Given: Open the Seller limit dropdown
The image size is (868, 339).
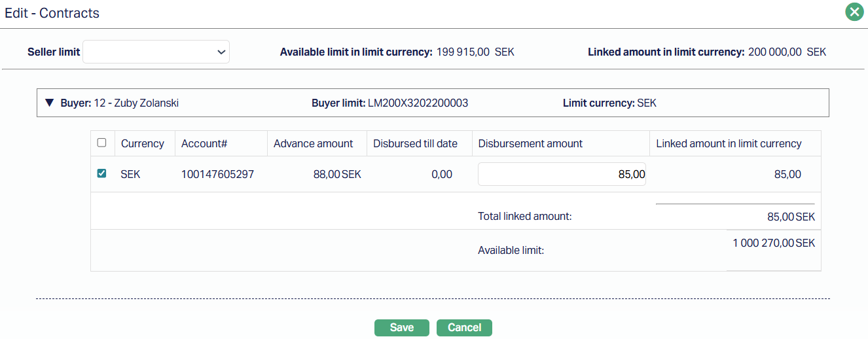Looking at the screenshot, I should tap(156, 52).
